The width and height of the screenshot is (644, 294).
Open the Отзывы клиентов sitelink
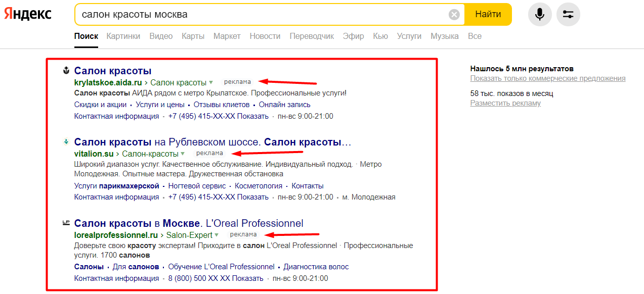222,105
